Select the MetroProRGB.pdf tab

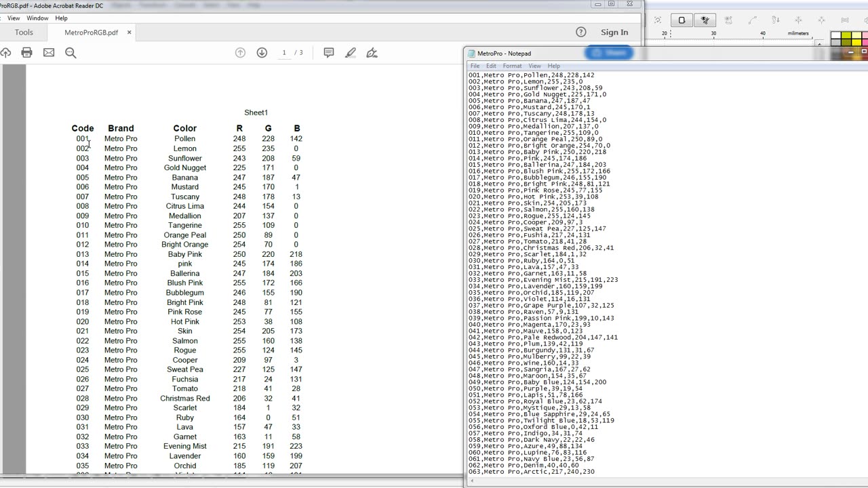91,32
